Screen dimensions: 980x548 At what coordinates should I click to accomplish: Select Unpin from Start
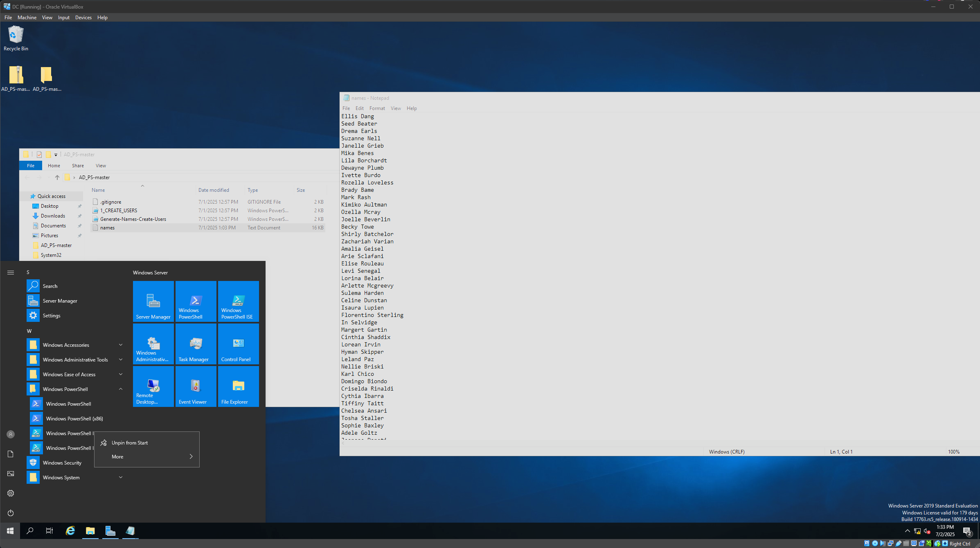click(x=147, y=442)
